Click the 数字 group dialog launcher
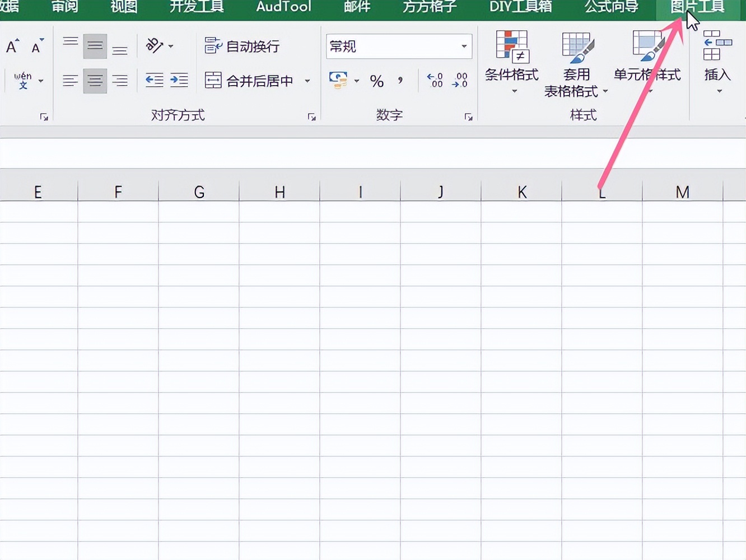The width and height of the screenshot is (746, 560). point(469,116)
